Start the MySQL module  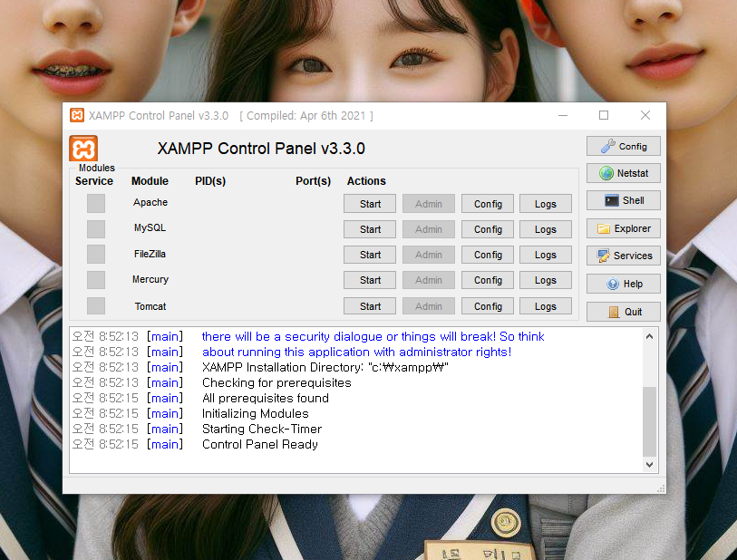click(370, 229)
